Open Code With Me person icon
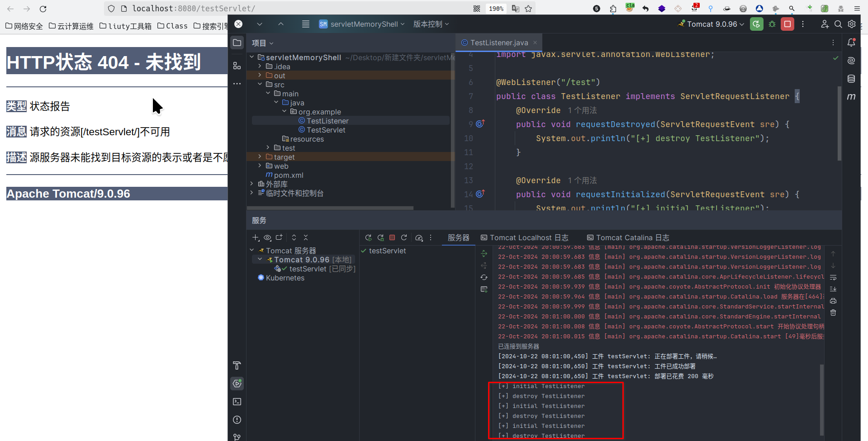Viewport: 868px width, 441px height. (825, 24)
